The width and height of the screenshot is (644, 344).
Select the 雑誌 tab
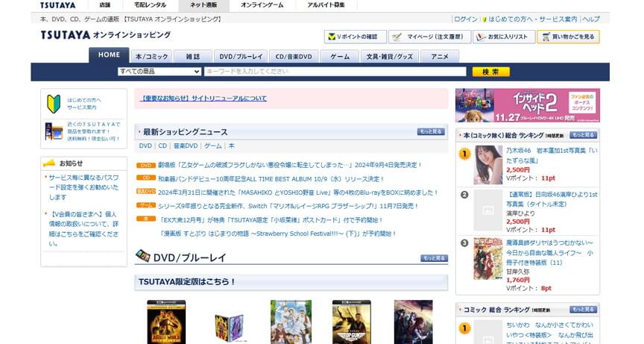(x=193, y=57)
